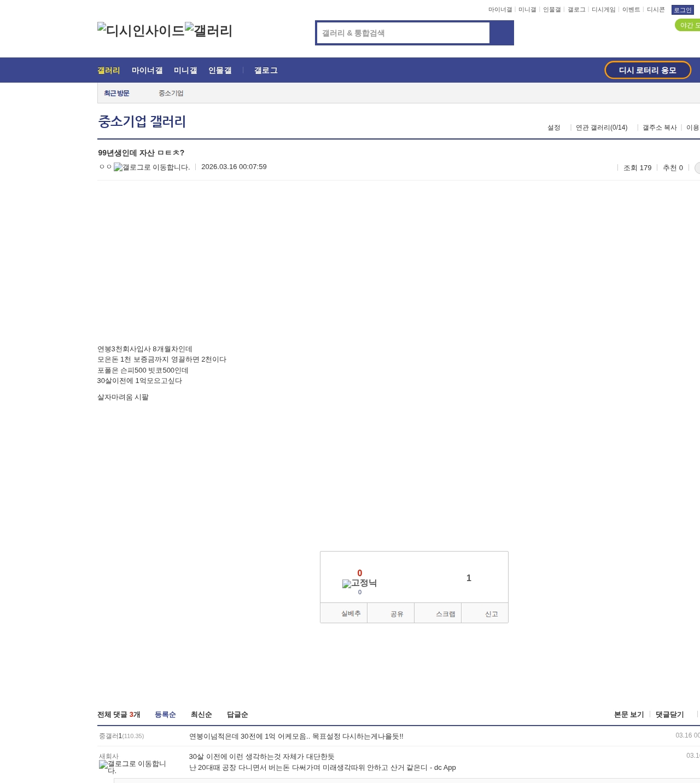Expand the 최근 방문 list
Screen dimensions: 700x783
[x=116, y=94]
